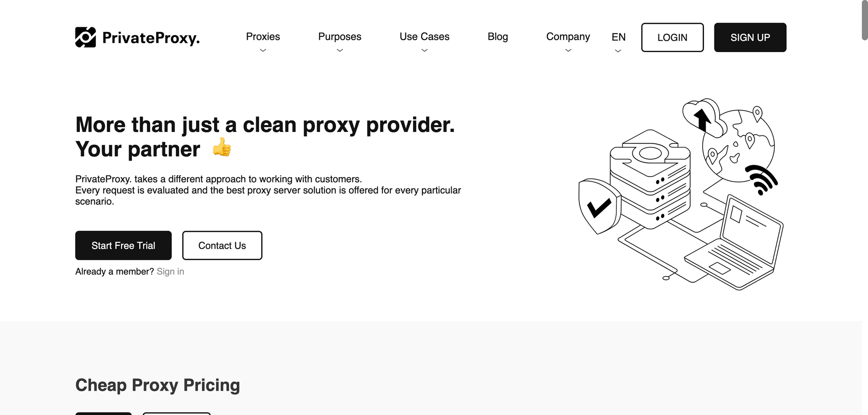
Task: Navigate to the Blog page
Action: (498, 37)
